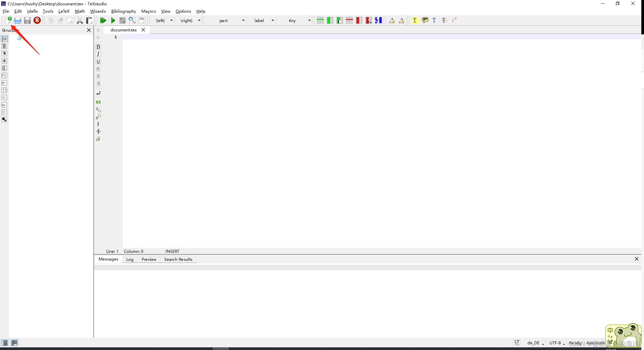Switch to the Log tab

coord(130,259)
